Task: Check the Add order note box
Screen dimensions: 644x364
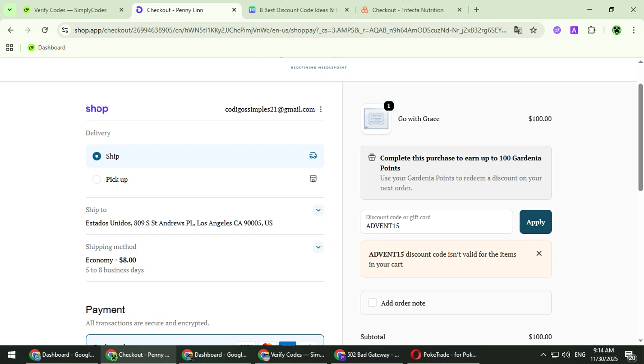Action: (373, 303)
